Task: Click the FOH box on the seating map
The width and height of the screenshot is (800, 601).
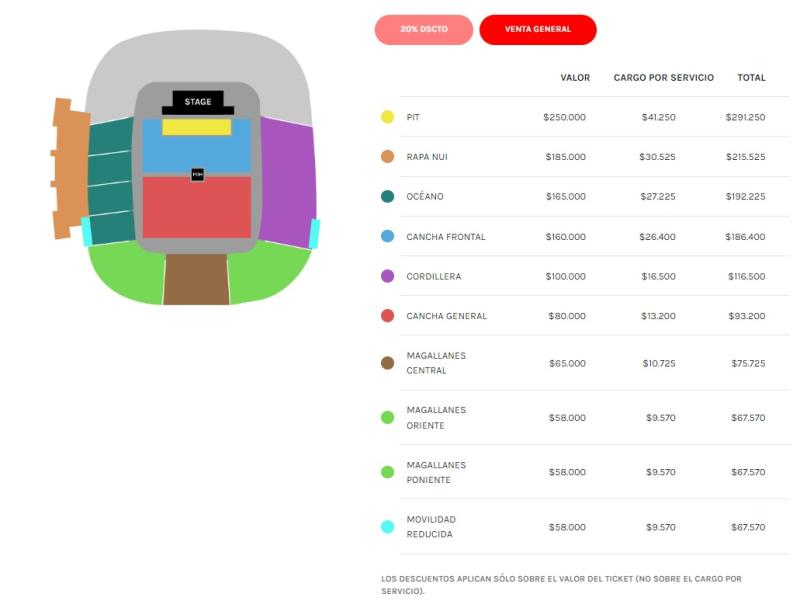Action: point(198,174)
